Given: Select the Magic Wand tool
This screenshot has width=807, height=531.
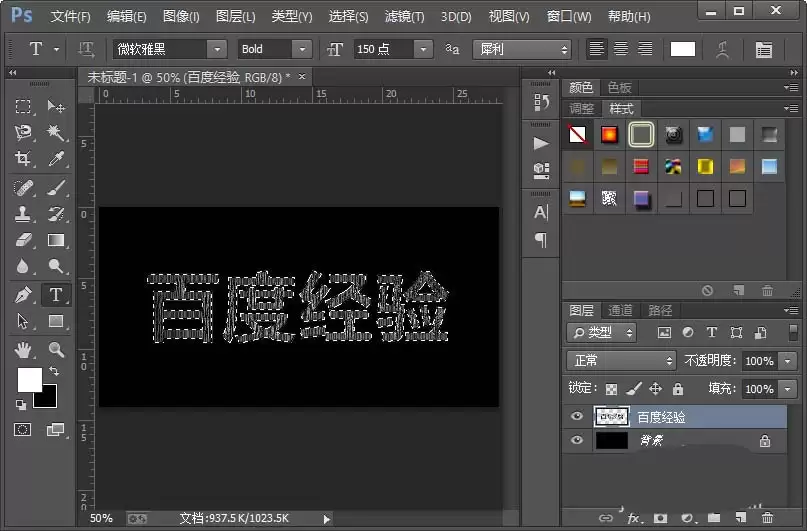Looking at the screenshot, I should click(56, 133).
